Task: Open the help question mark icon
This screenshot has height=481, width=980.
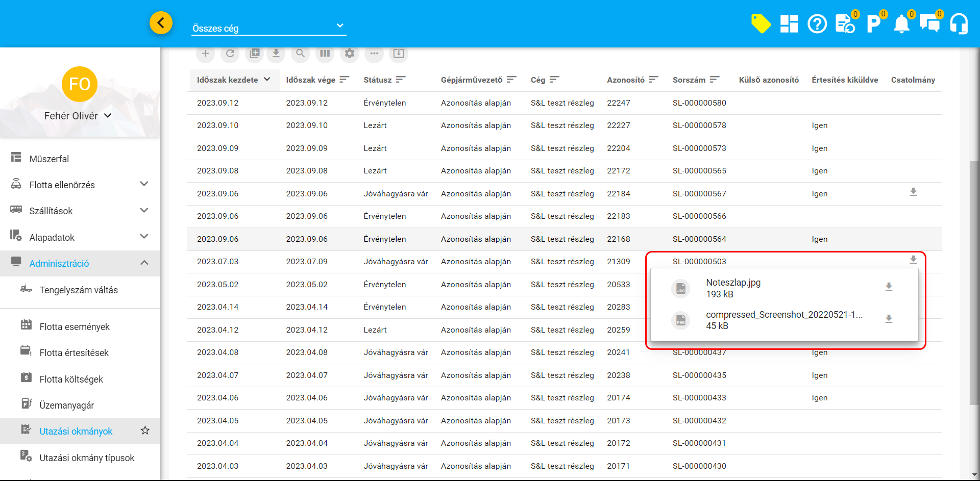Action: (x=817, y=24)
